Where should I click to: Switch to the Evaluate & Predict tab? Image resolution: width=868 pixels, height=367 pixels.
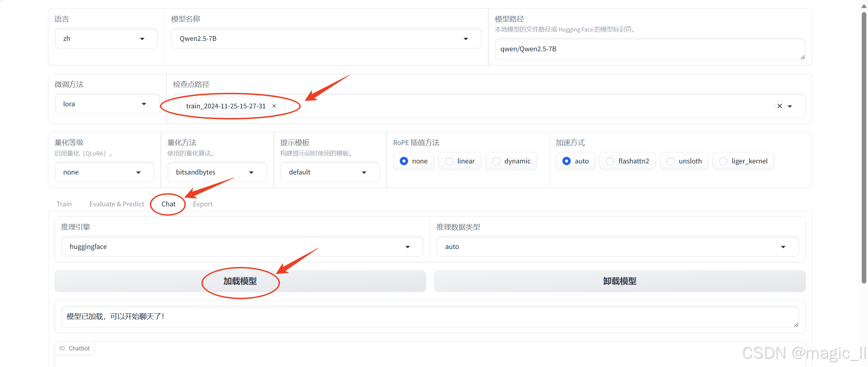point(117,204)
